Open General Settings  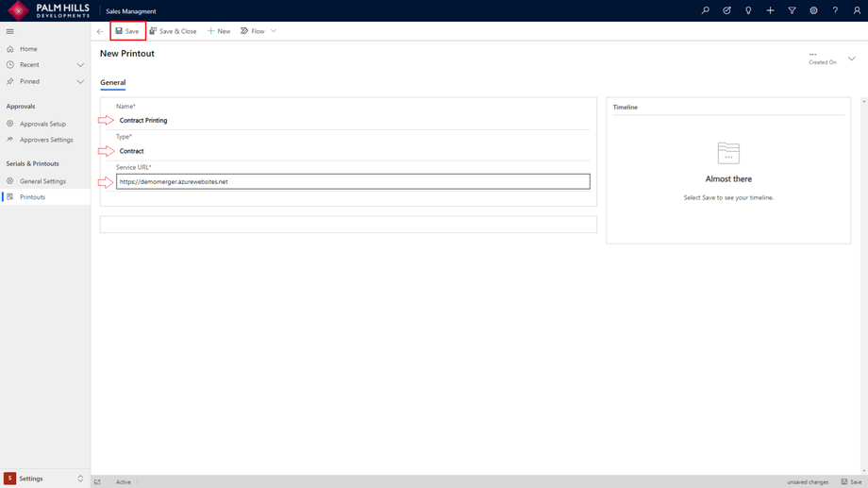point(42,181)
